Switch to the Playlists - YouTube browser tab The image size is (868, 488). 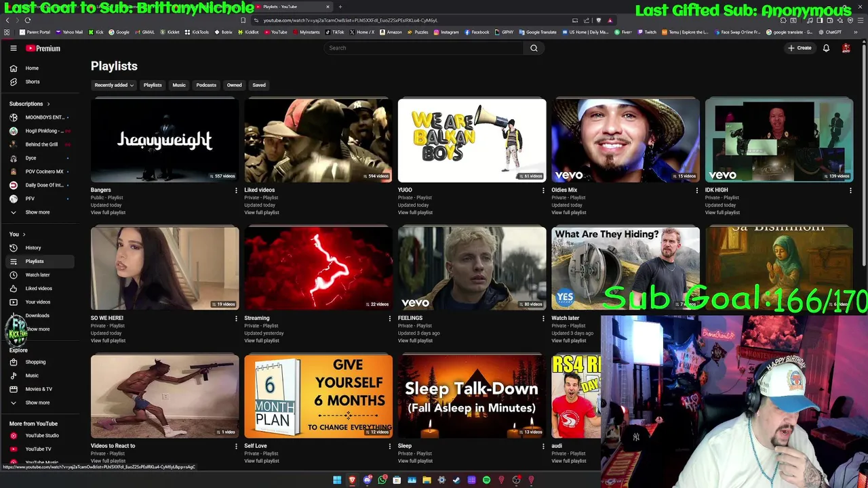click(x=292, y=7)
